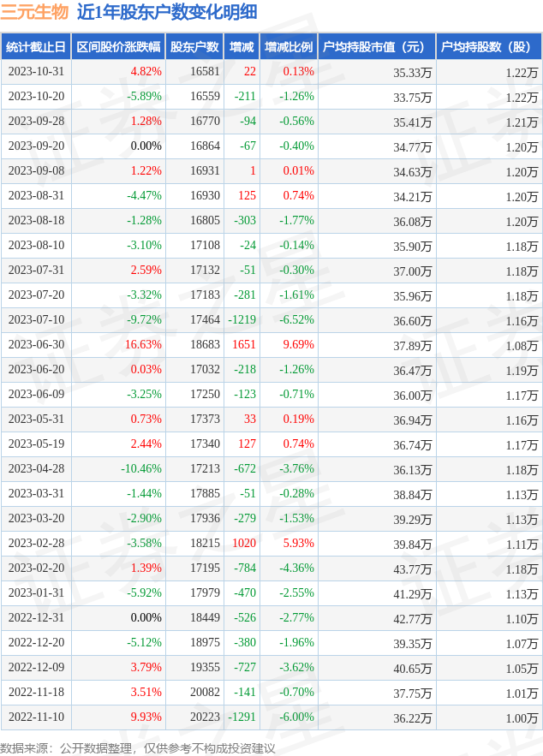Select the date cell 2023-09-08
This screenshot has width=543, height=756.
(36, 170)
